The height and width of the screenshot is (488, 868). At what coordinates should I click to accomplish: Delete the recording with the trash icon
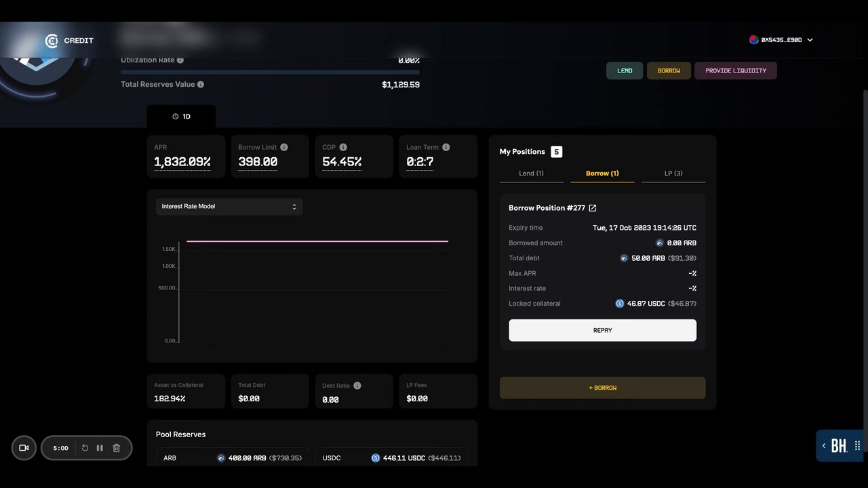pyautogui.click(x=117, y=448)
